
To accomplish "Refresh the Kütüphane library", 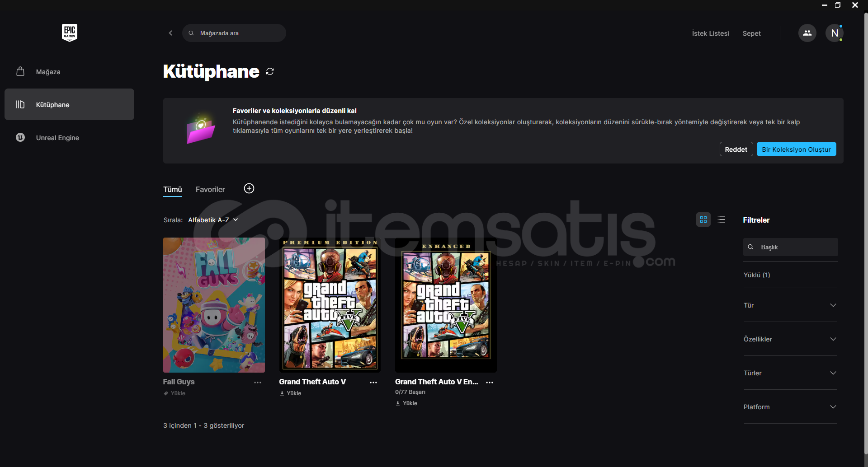I will [x=270, y=71].
